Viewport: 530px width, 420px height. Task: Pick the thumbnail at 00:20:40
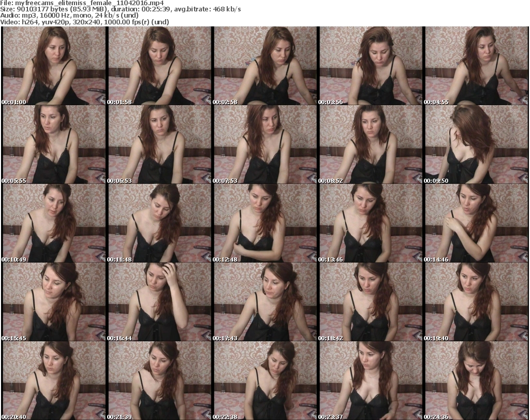pos(54,381)
